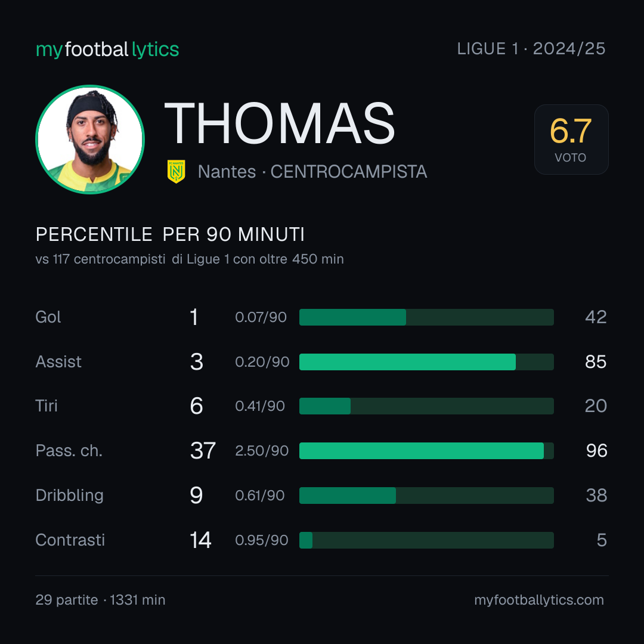
Task: Select the Percentile per 90 minuti heading
Action: 170,234
